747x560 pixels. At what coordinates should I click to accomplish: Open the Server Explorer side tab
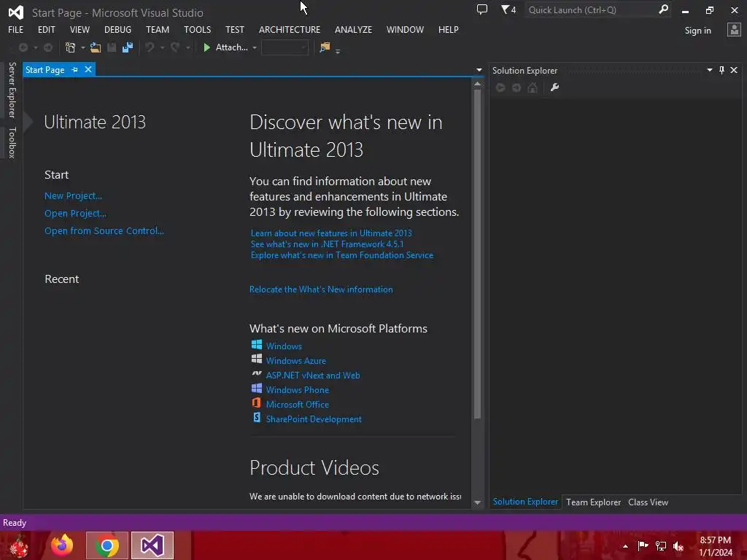pyautogui.click(x=12, y=90)
